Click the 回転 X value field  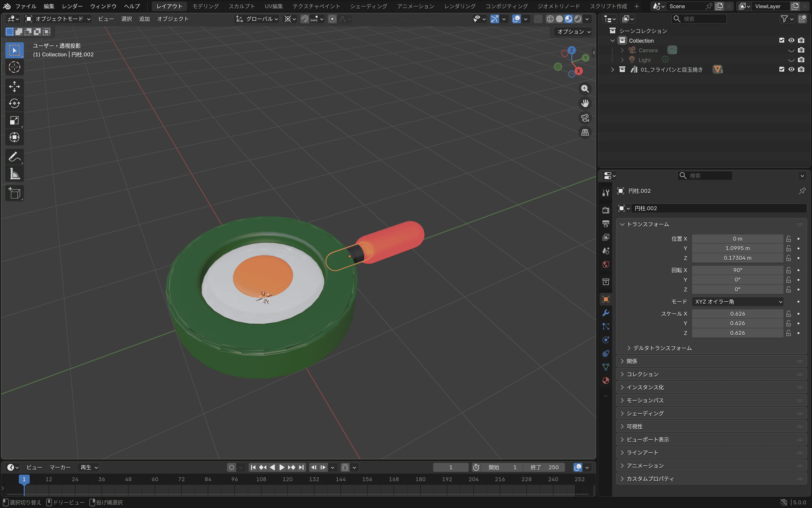738,270
